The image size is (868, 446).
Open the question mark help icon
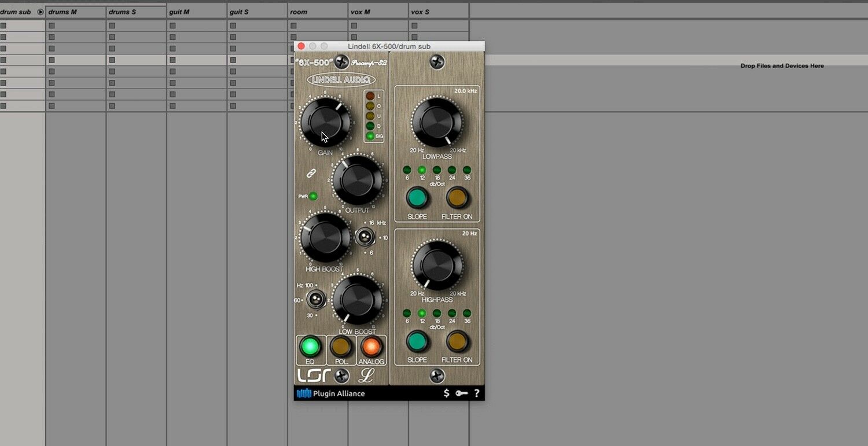(x=477, y=393)
